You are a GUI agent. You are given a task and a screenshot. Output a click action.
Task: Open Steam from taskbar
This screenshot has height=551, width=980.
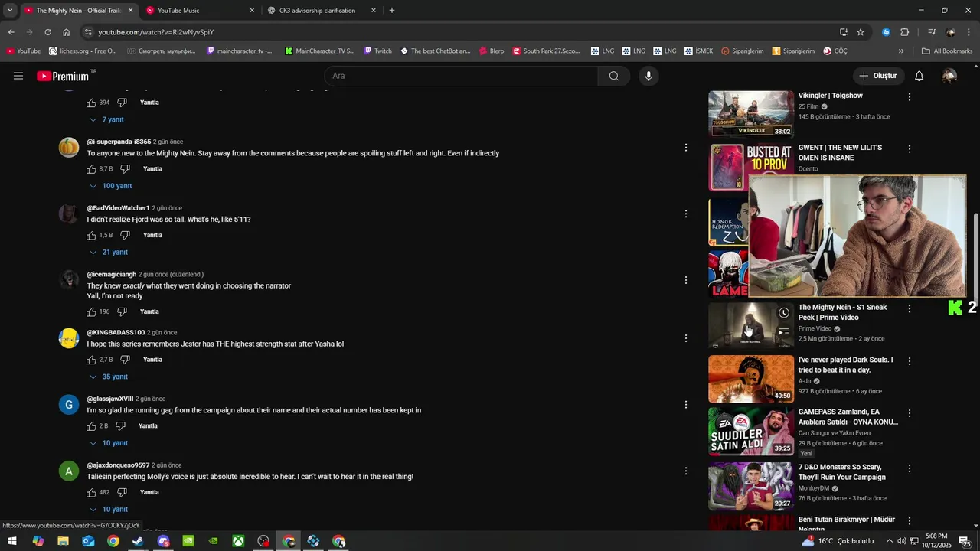point(138,541)
